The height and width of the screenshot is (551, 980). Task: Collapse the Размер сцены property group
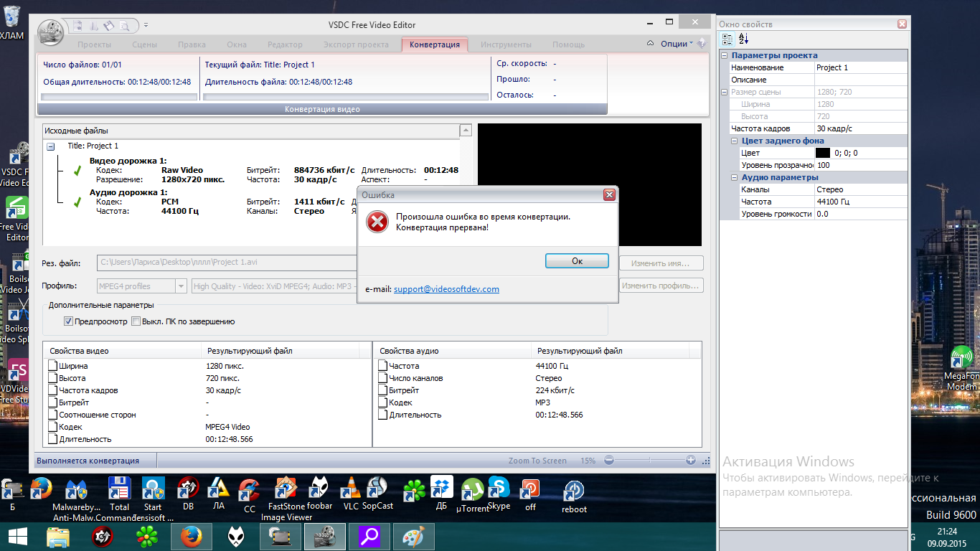(x=725, y=92)
